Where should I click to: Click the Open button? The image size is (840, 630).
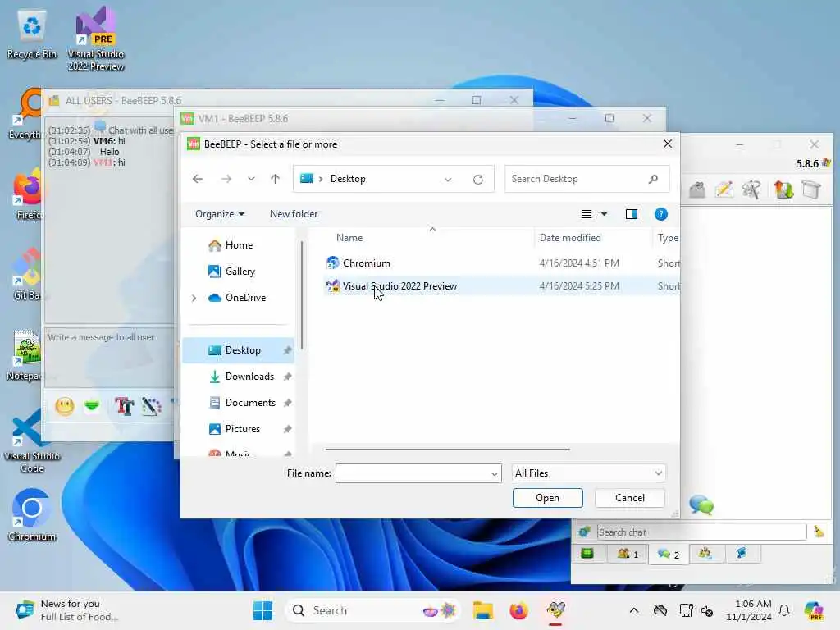tap(547, 498)
